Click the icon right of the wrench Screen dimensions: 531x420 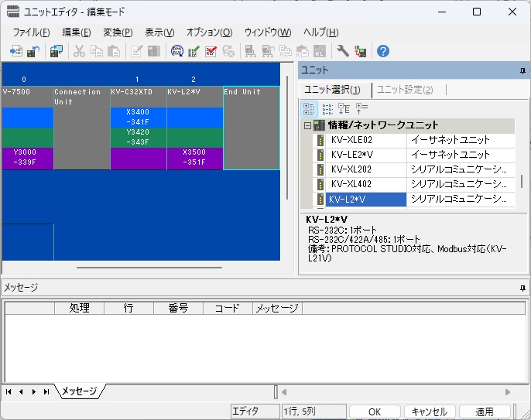pos(360,51)
